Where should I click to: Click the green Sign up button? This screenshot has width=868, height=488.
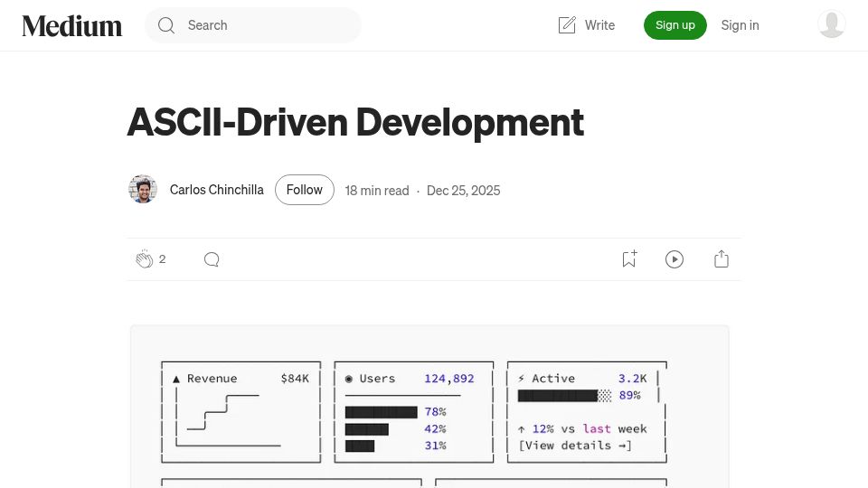coord(675,25)
